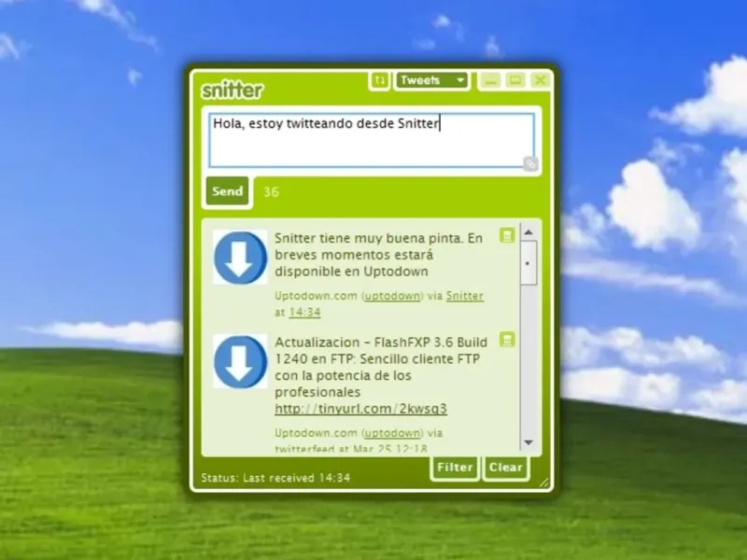This screenshot has width=747, height=560.
Task: Clear the tweet list
Action: [506, 468]
